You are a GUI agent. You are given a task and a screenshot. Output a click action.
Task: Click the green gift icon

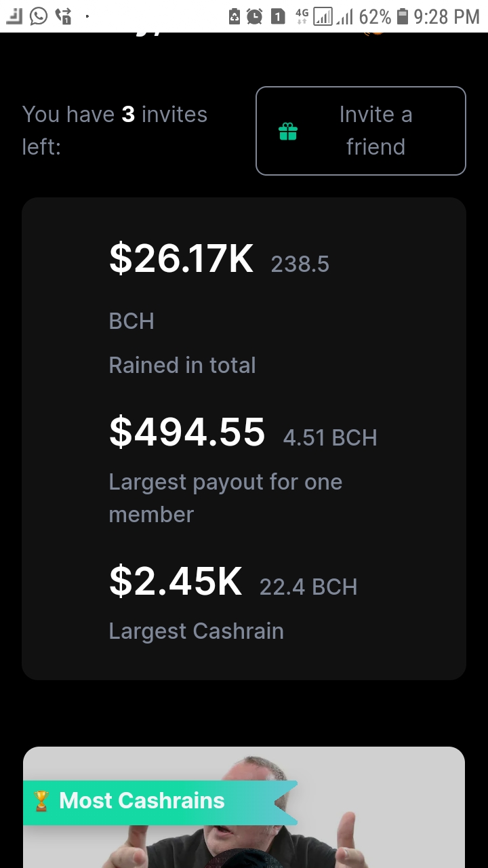click(x=288, y=132)
